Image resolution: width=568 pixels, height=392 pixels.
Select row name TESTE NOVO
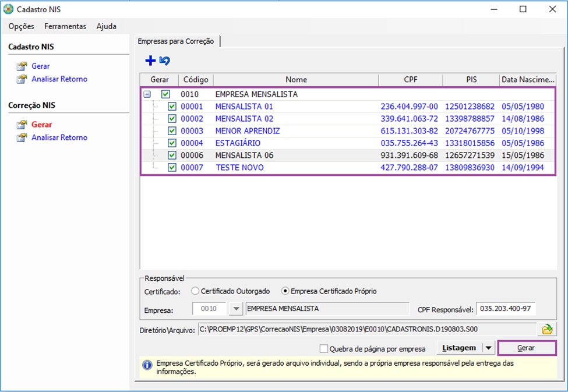(240, 168)
